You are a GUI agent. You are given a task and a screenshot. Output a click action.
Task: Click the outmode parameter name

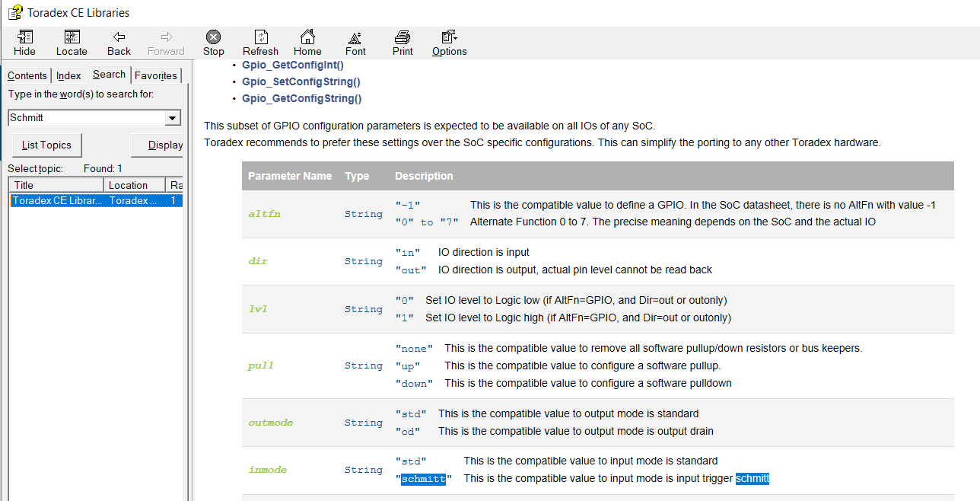[x=270, y=423]
